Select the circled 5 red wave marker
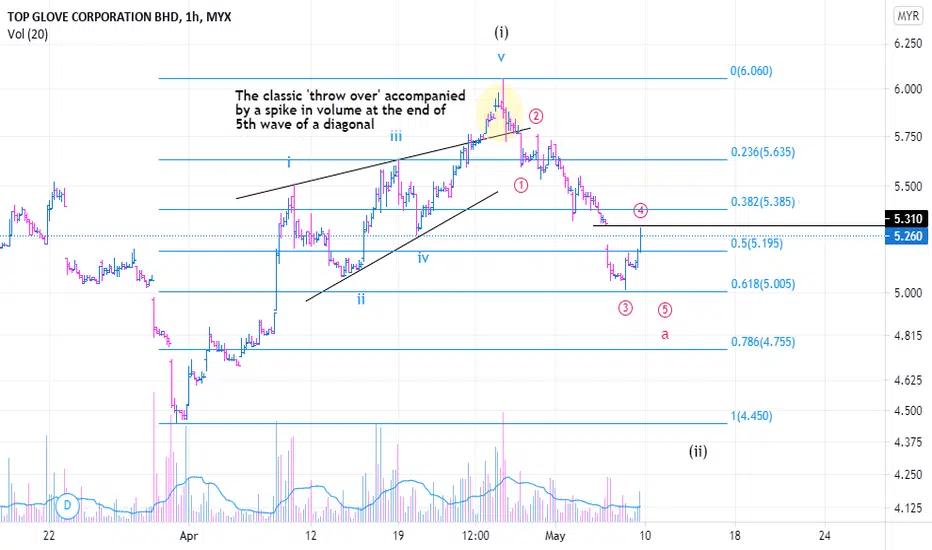 pyautogui.click(x=665, y=310)
